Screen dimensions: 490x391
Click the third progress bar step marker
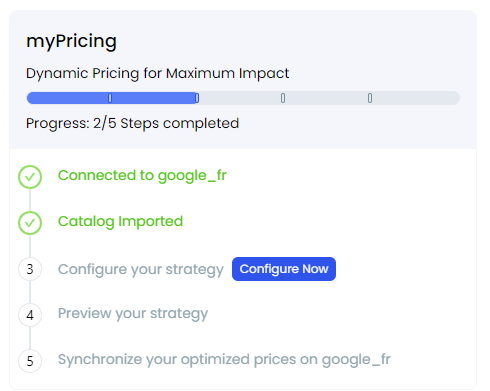point(283,98)
